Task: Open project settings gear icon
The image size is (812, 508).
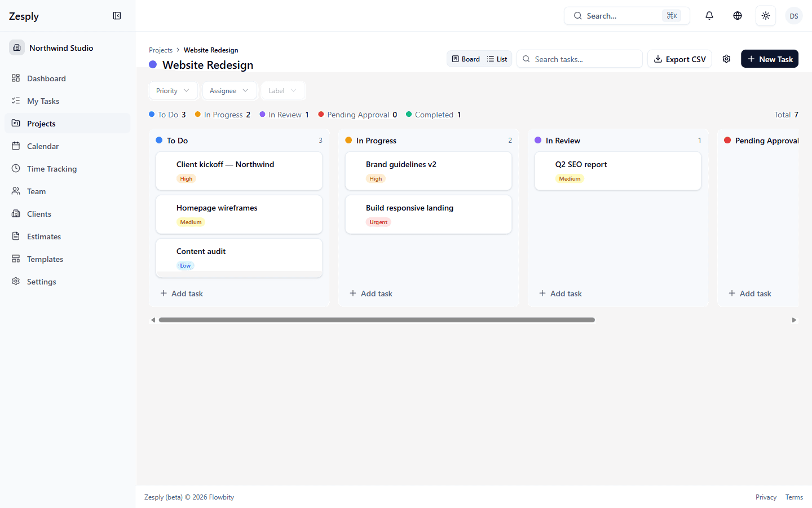Action: tap(726, 59)
